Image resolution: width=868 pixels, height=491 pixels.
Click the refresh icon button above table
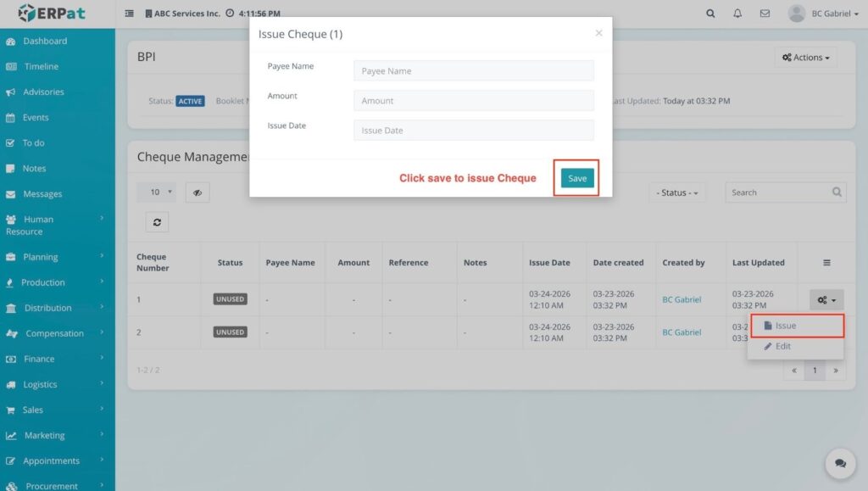[156, 221]
